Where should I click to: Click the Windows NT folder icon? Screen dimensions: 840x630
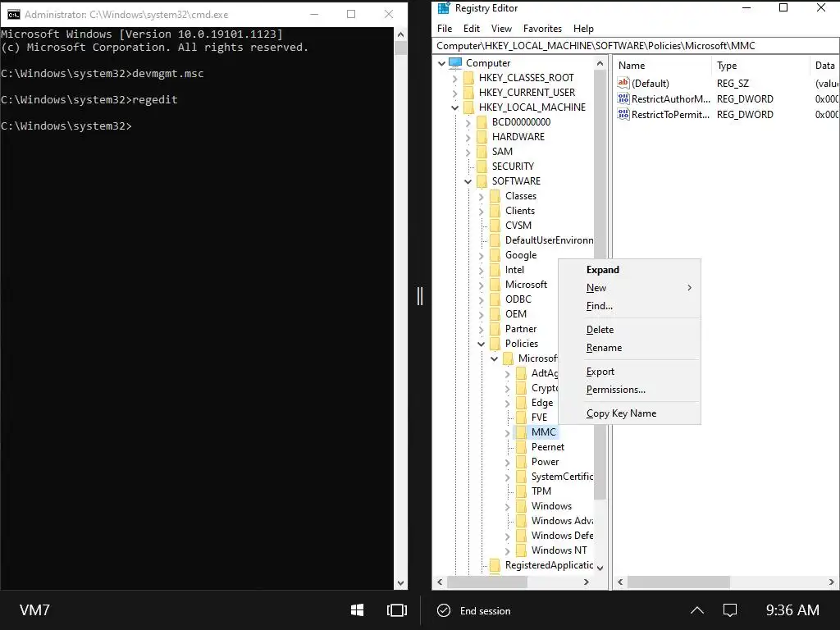[521, 550]
